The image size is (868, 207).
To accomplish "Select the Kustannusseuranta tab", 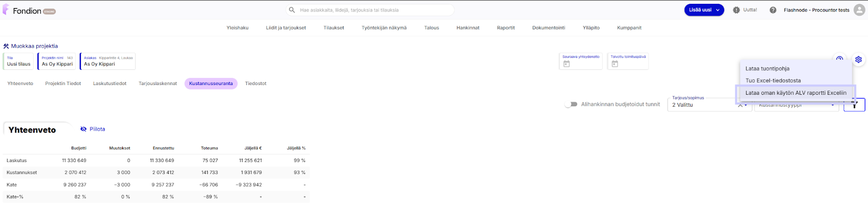I will click(211, 83).
